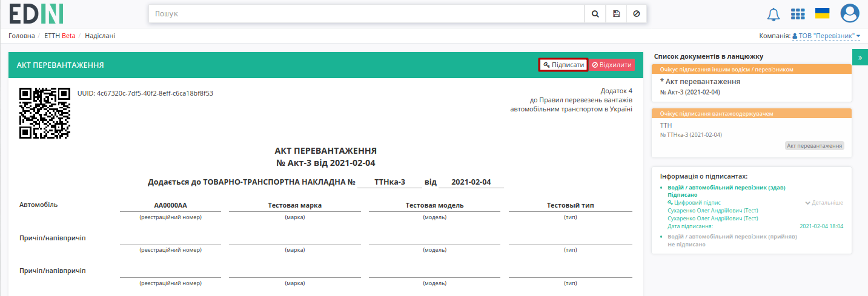
Task: Open ТТН document in chain list
Action: (x=751, y=130)
